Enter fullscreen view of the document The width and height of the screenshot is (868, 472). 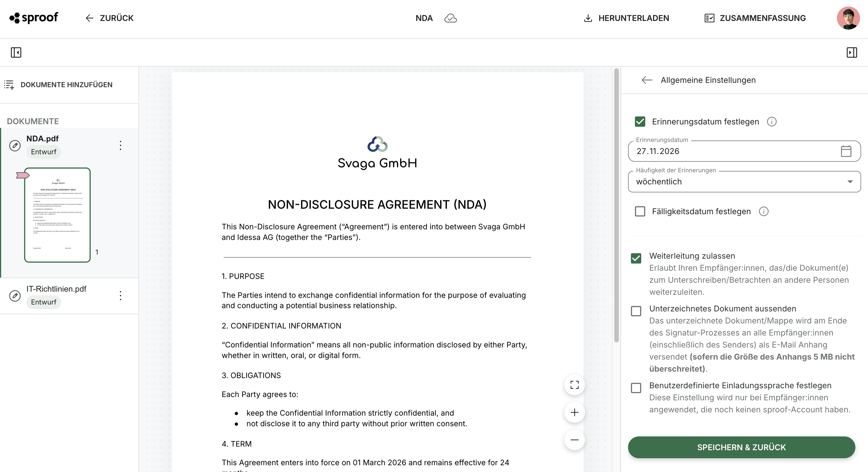point(575,385)
